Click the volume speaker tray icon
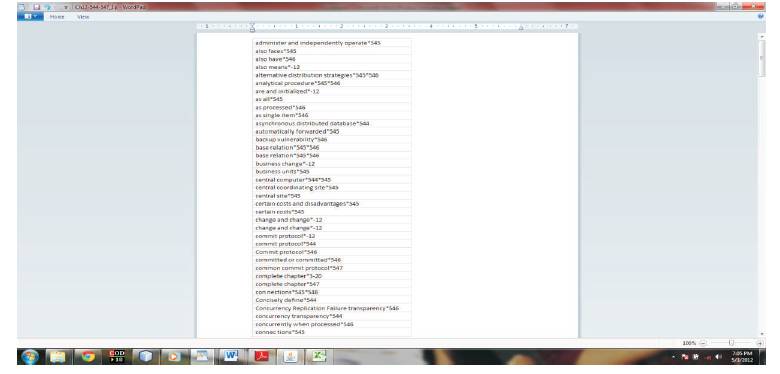The height and width of the screenshot is (374, 780). tap(718, 357)
